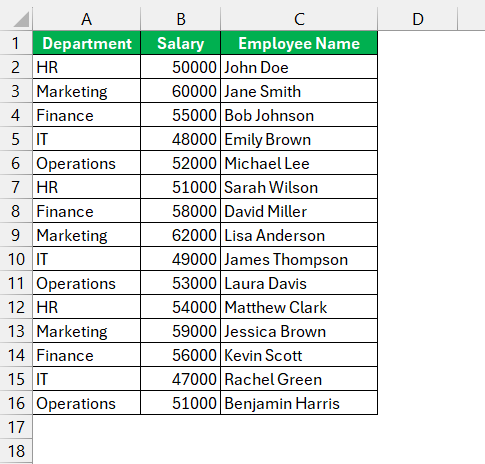Select column C header
Viewport: 485px width, 464px height.
click(299, 19)
